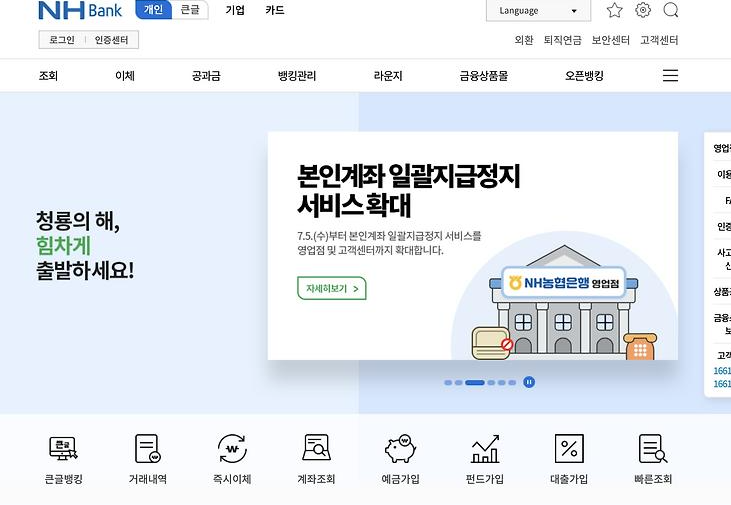Open the 라운지 menu
The width and height of the screenshot is (731, 505).
tap(388, 76)
